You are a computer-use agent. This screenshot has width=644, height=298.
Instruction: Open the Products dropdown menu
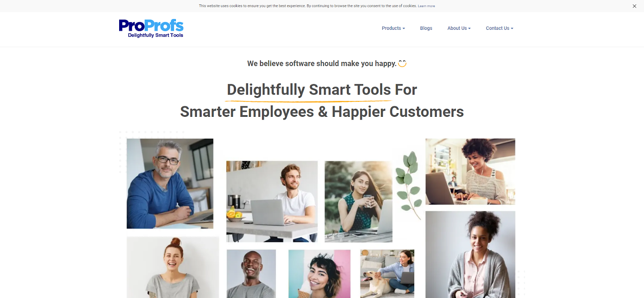pos(393,28)
